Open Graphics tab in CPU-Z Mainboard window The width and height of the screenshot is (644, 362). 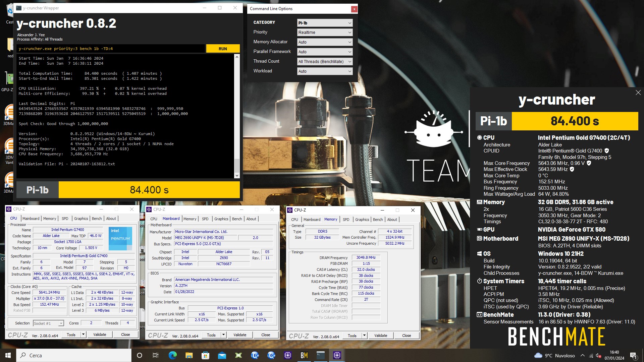pyautogui.click(x=221, y=219)
